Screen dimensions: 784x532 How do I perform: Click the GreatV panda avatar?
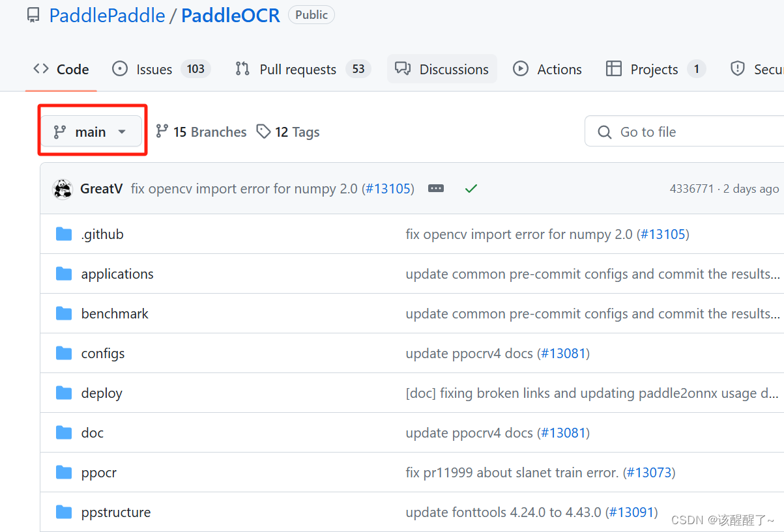pyautogui.click(x=63, y=189)
